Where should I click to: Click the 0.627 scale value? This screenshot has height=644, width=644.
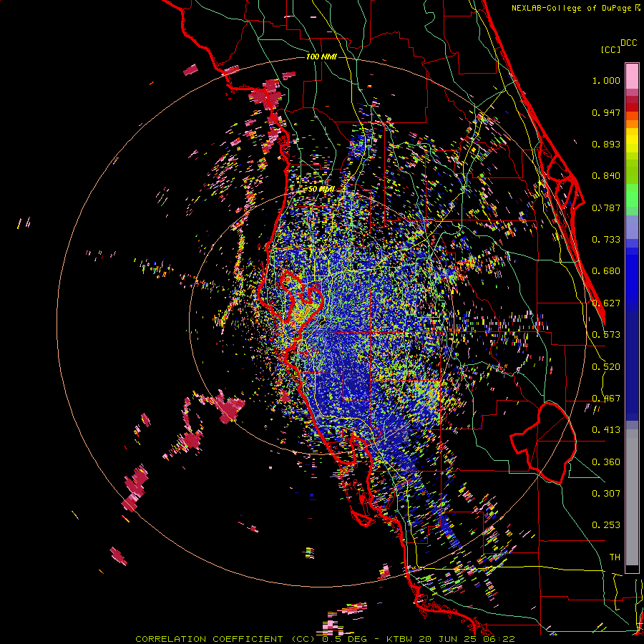pyautogui.click(x=606, y=303)
